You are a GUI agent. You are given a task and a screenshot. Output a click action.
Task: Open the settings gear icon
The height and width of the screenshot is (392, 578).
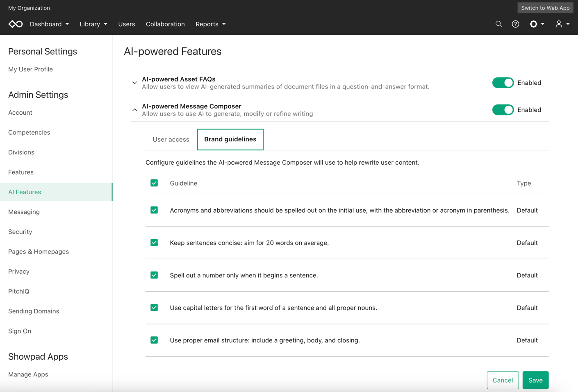tap(533, 24)
